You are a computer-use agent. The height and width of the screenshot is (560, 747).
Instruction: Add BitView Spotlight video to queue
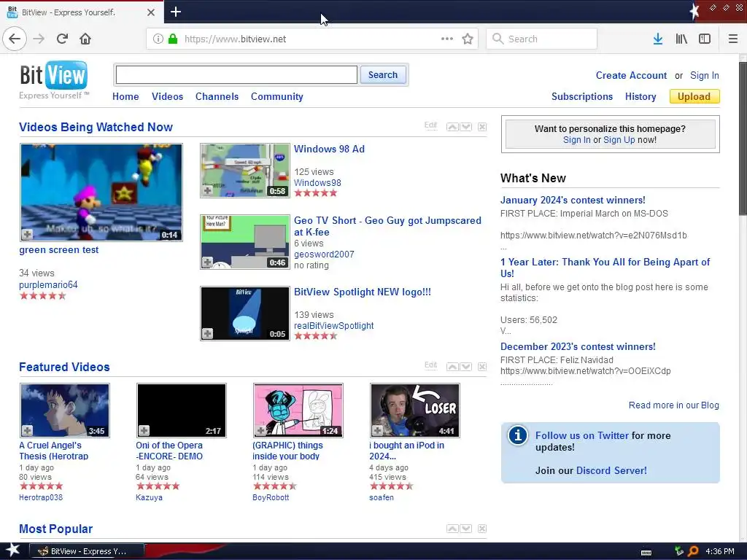tap(207, 334)
